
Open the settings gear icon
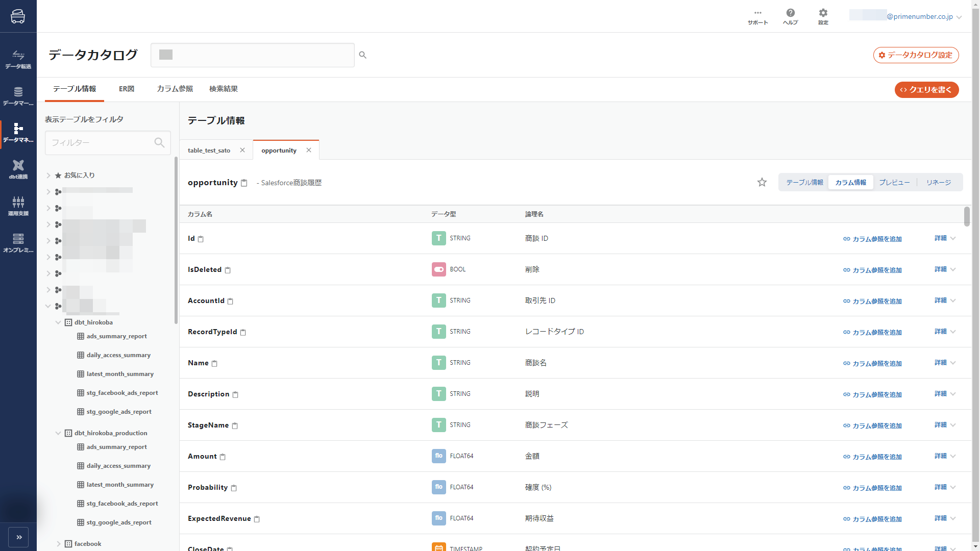pyautogui.click(x=823, y=16)
